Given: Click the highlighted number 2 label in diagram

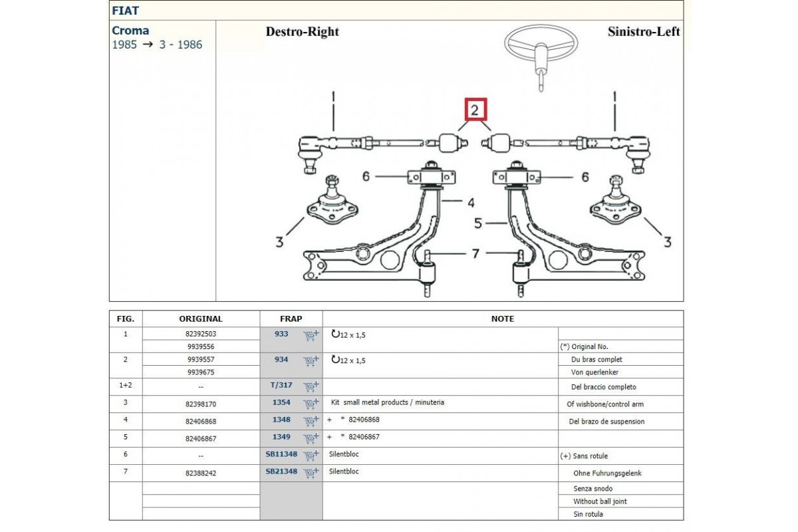Looking at the screenshot, I should [x=475, y=110].
